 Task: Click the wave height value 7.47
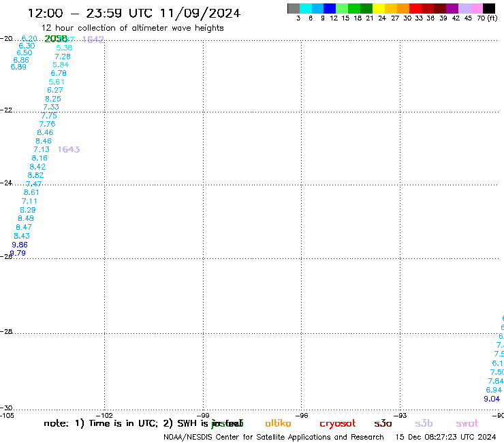(33, 184)
